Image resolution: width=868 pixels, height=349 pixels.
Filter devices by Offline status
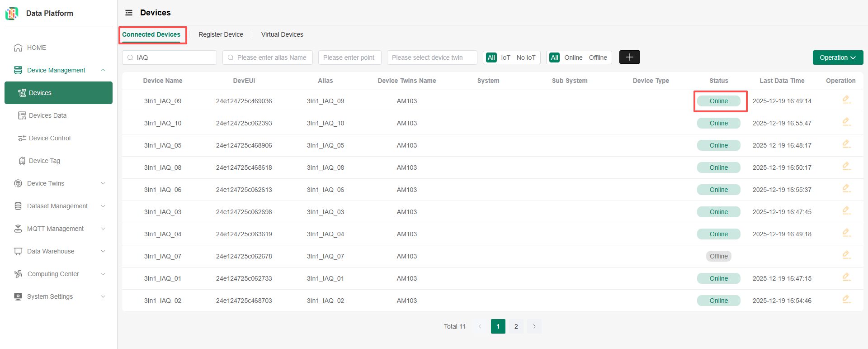(598, 57)
